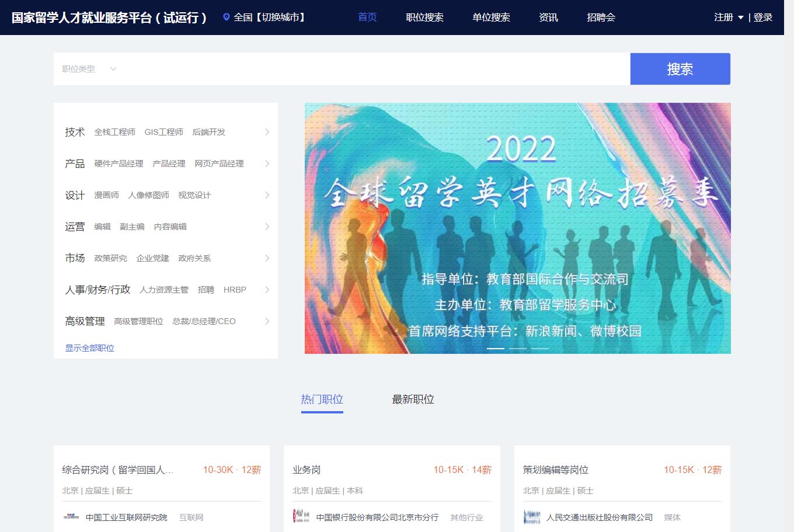The height and width of the screenshot is (532, 794).
Task: Expand the 注册 dropdown menu
Action: [x=727, y=17]
